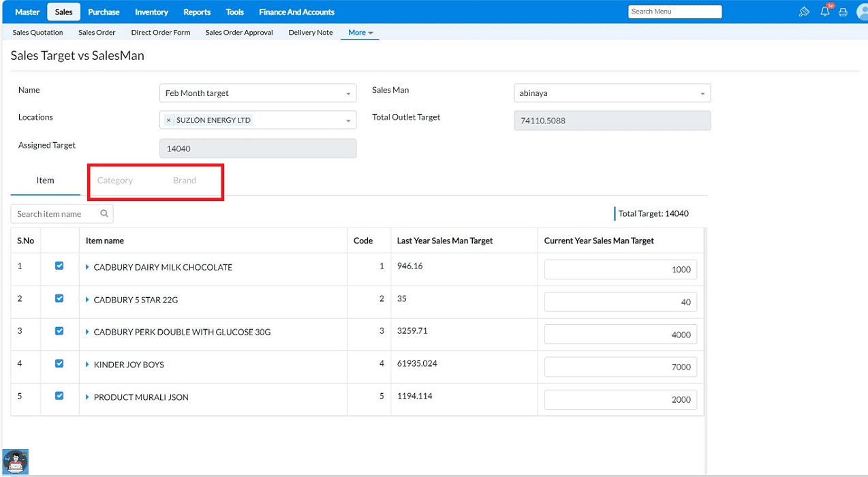This screenshot has height=477, width=868.
Task: Click the printer icon in header
Action: 843,12
